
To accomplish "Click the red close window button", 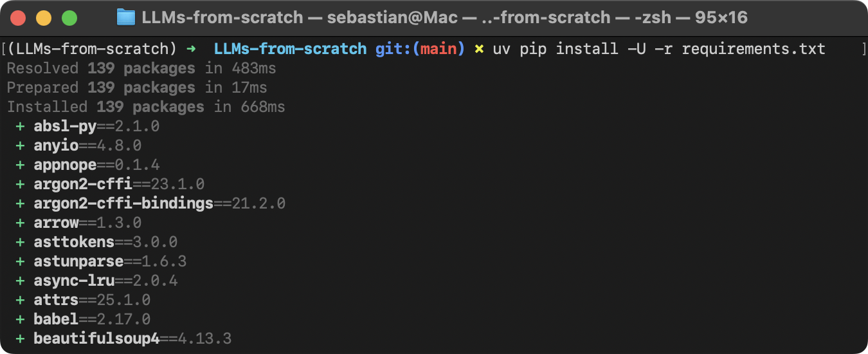I will [x=18, y=18].
